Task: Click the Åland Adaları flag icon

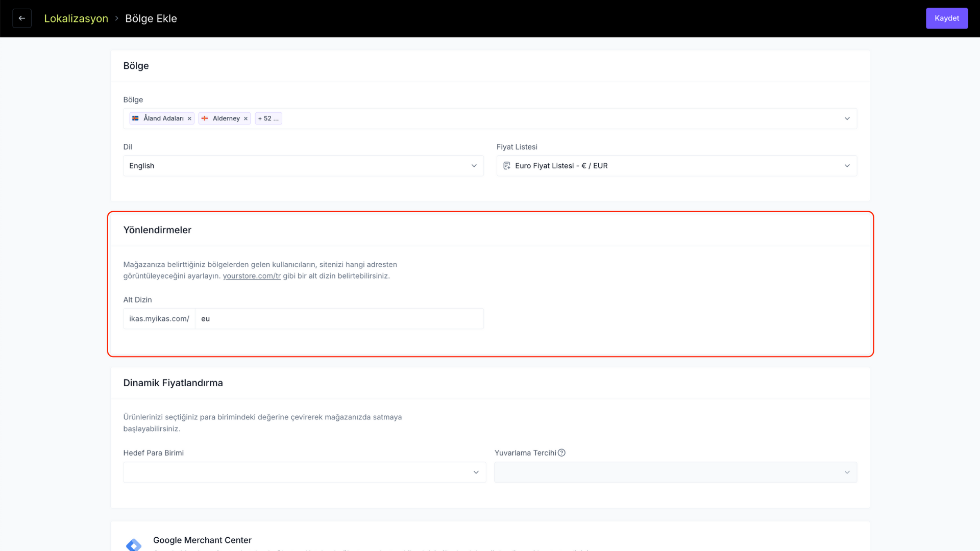Action: click(x=135, y=118)
